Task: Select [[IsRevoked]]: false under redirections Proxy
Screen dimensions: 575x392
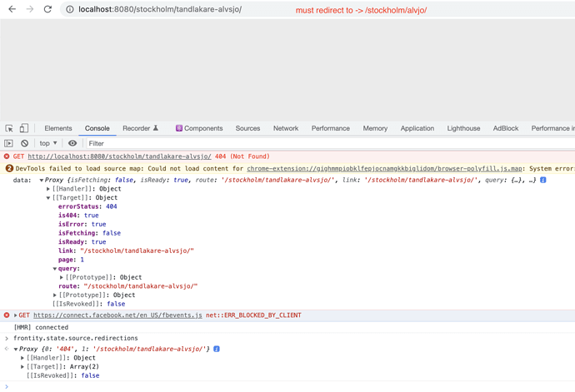Action: click(63, 375)
